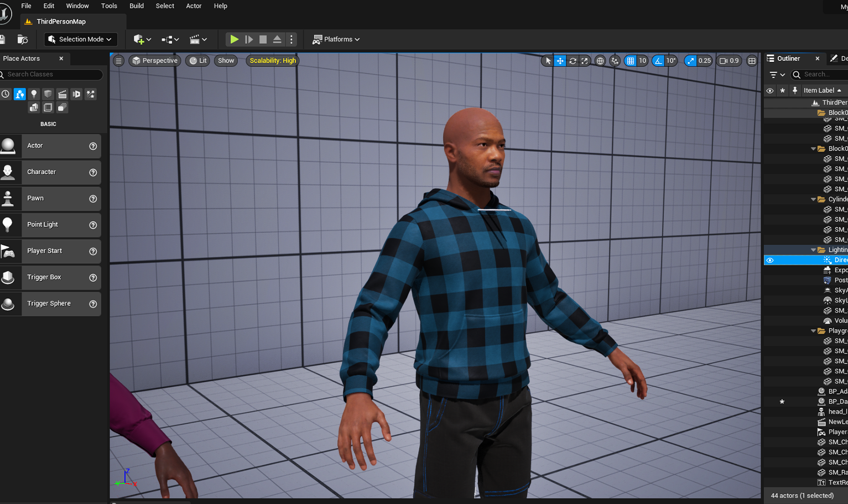Screen dimensions: 848x504
Task: Toggle visibility eye of selected DirectionalLight row
Action: click(x=770, y=260)
